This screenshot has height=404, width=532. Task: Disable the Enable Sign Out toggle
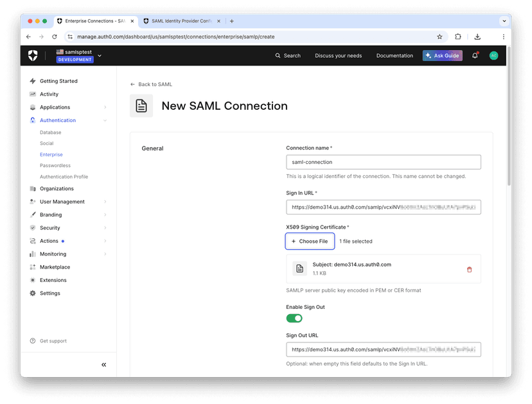(294, 318)
